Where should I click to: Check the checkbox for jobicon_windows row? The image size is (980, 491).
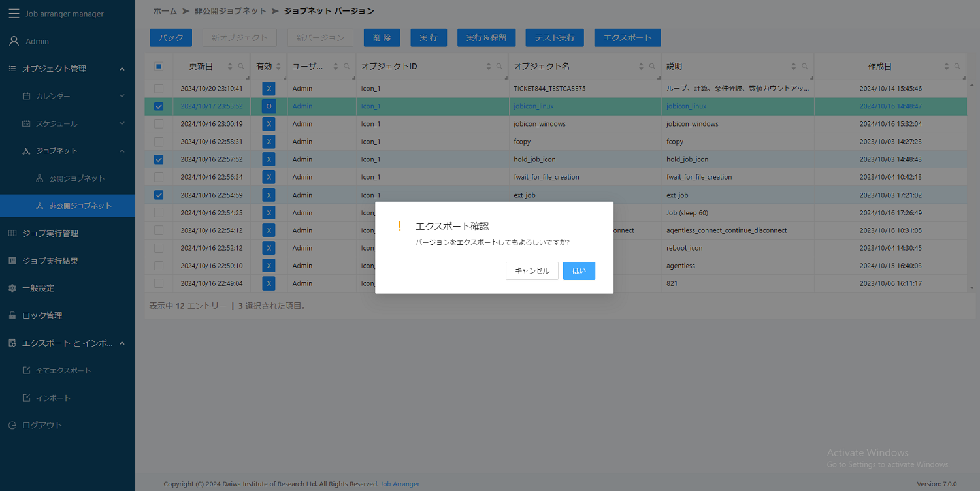coord(158,123)
